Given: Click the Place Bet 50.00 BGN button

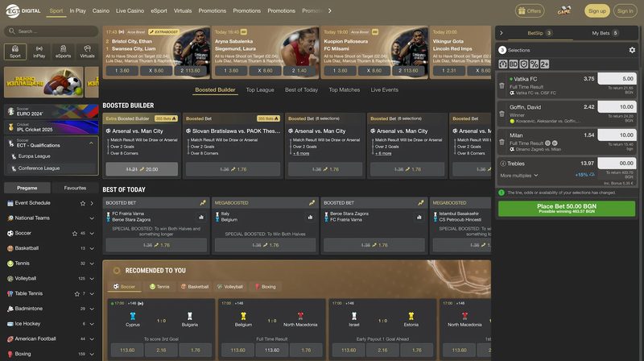Looking at the screenshot, I should click(567, 209).
